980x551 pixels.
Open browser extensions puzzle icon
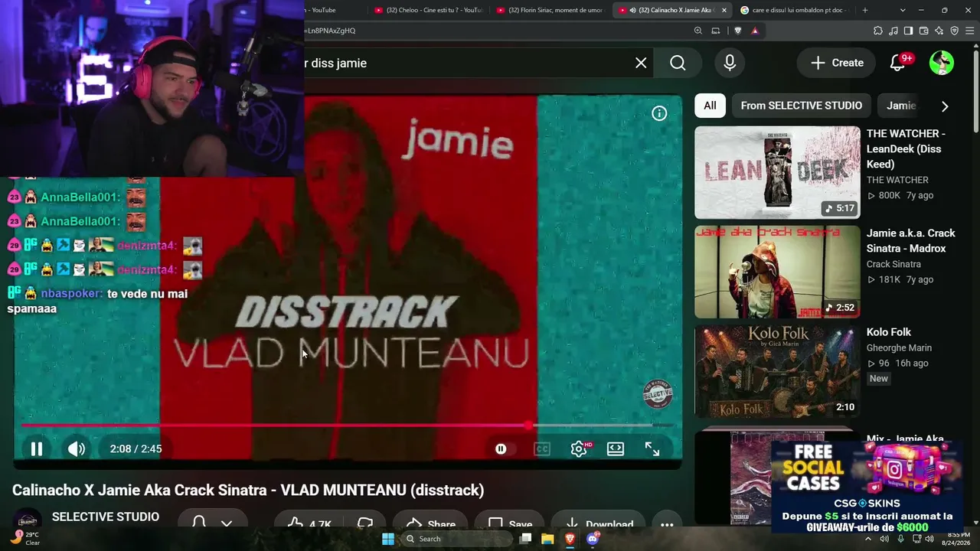(878, 31)
